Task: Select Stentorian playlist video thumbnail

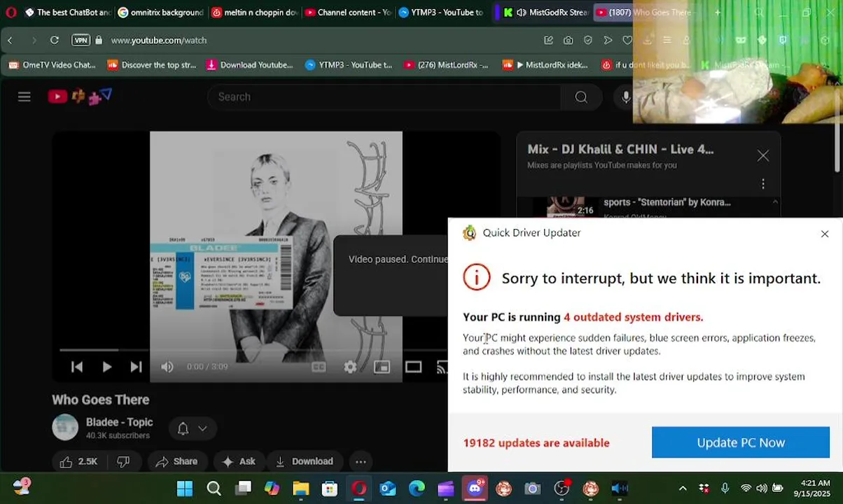Action: coord(565,207)
